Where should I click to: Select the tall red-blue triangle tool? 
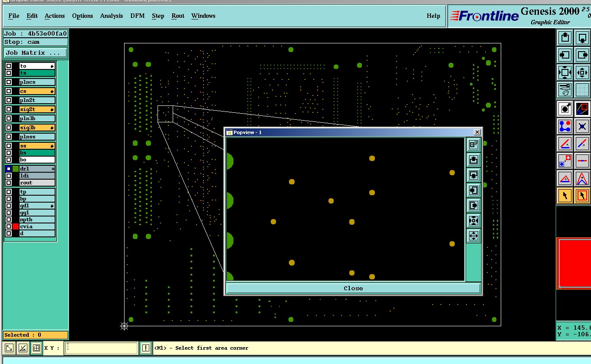582,178
